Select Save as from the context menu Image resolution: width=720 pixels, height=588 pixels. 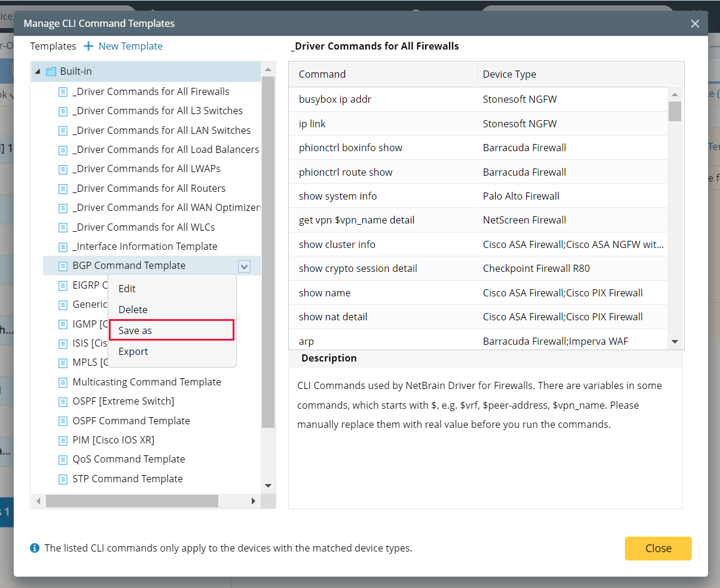coord(135,330)
